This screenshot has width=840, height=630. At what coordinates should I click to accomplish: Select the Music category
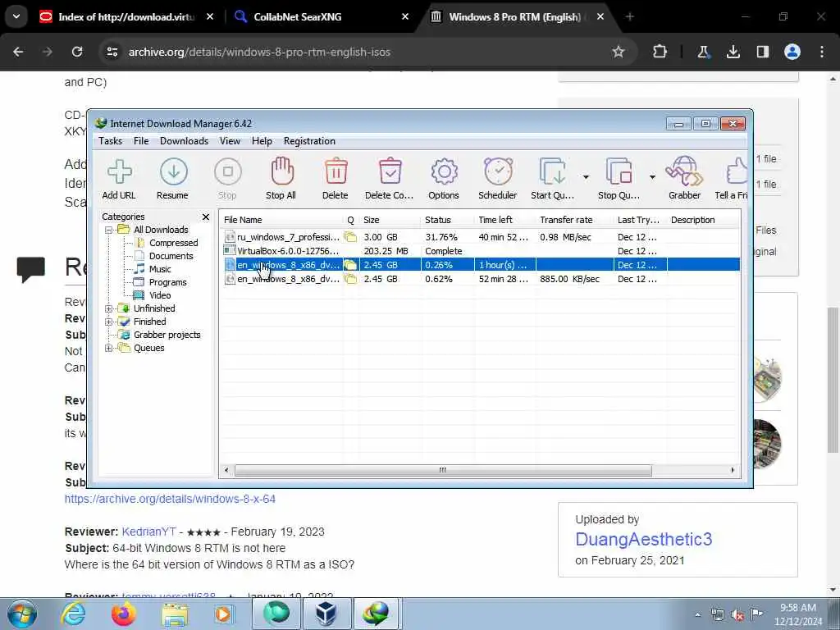160,269
